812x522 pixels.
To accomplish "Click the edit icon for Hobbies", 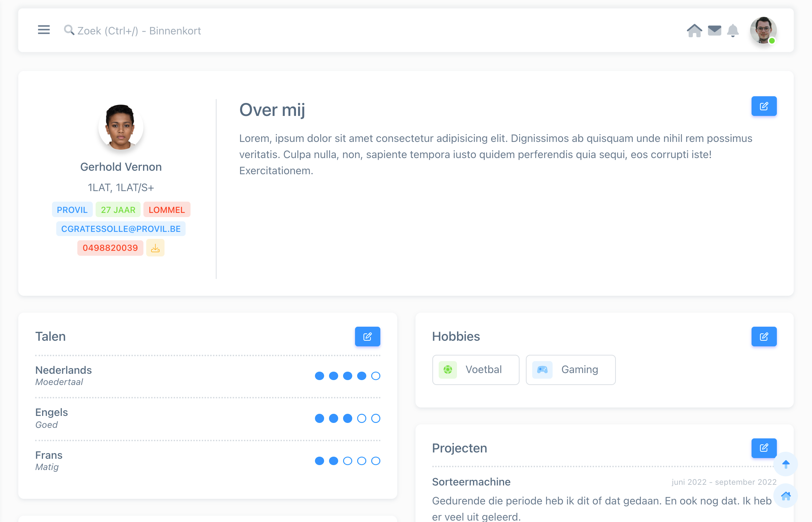I will click(764, 337).
